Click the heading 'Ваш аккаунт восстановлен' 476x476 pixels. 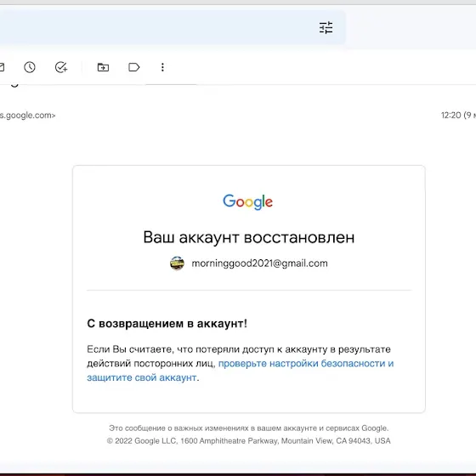pos(248,237)
